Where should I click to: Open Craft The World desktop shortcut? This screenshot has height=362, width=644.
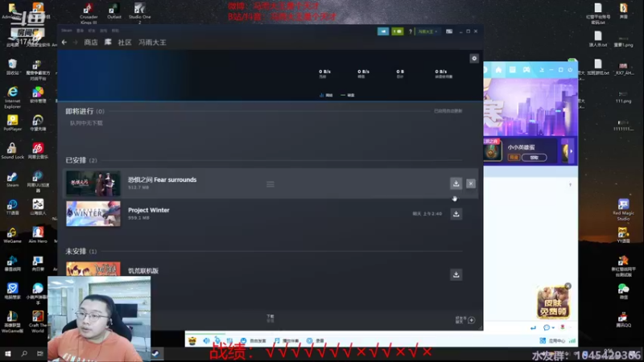pos(38,322)
